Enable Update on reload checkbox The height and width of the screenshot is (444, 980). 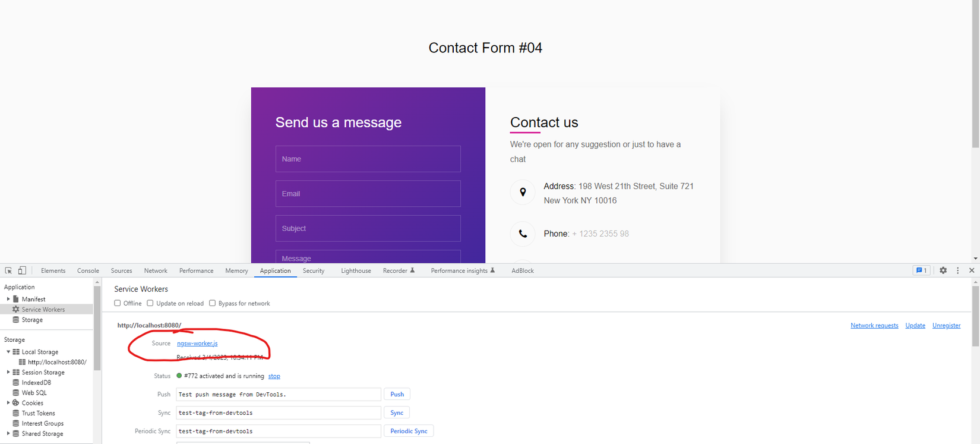point(150,303)
